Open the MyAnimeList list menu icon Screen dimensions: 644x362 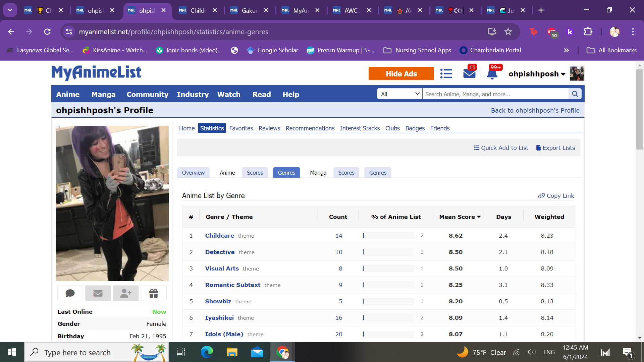click(446, 73)
